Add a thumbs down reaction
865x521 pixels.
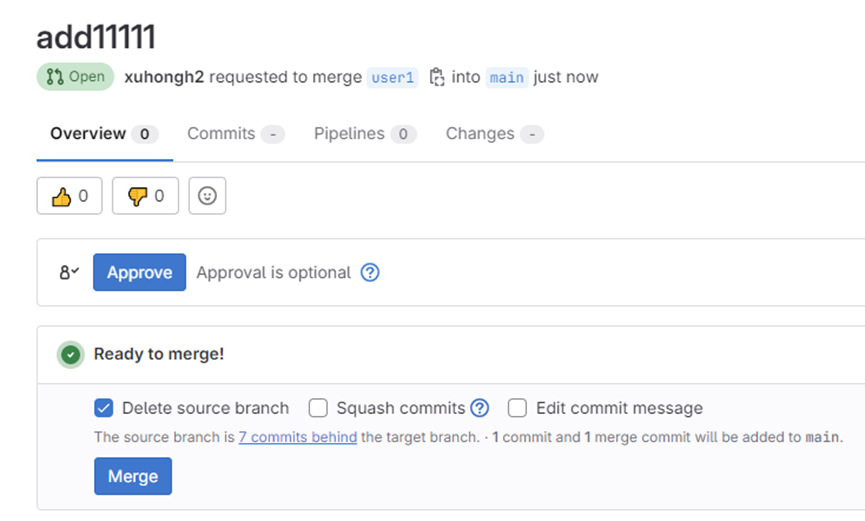click(145, 196)
